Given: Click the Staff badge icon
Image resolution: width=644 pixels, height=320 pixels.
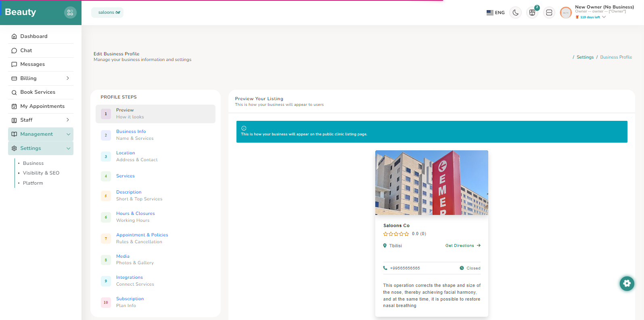Looking at the screenshot, I should point(14,120).
